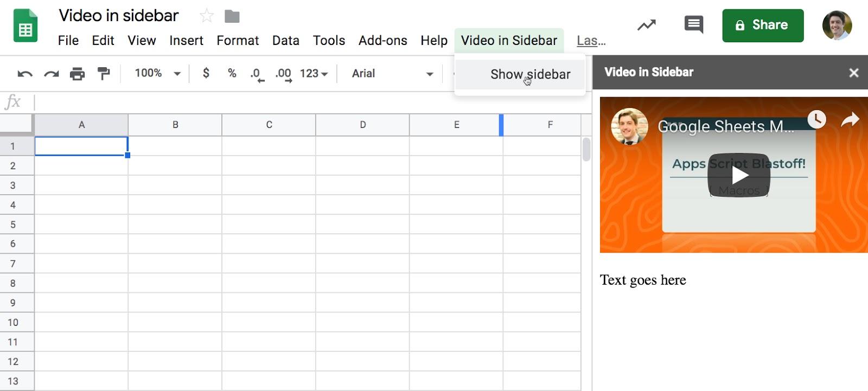Open the Data menu
This screenshot has width=868, height=391.
286,41
